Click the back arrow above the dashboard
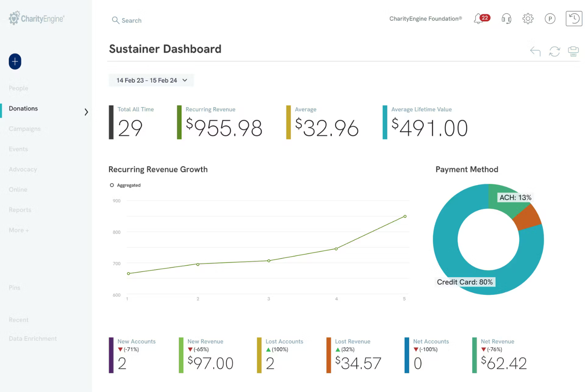 click(535, 51)
